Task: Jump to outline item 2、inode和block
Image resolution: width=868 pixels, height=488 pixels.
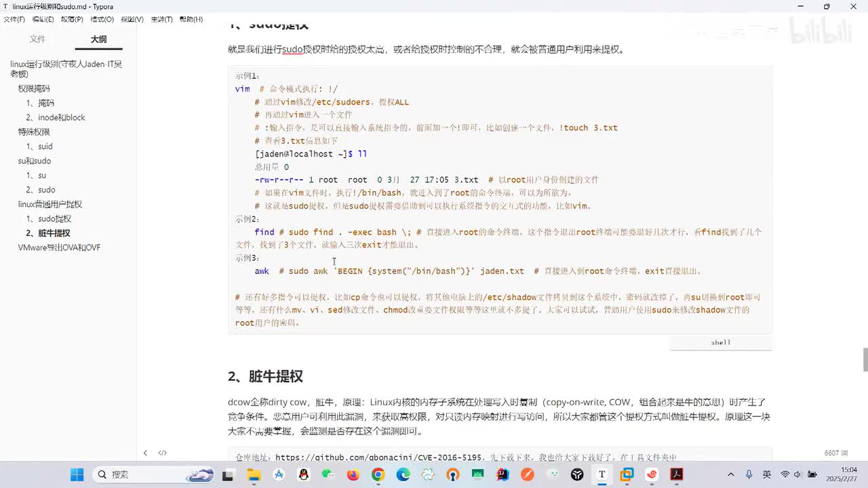Action: (56, 117)
